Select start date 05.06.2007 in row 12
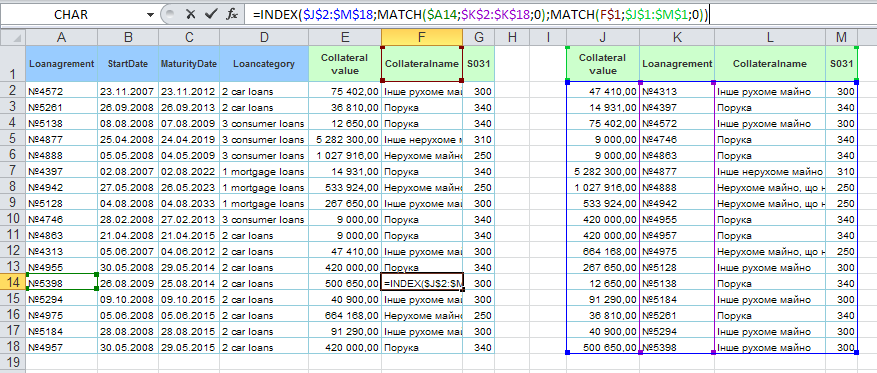Viewport: 877px width, 373px height. tap(128, 251)
